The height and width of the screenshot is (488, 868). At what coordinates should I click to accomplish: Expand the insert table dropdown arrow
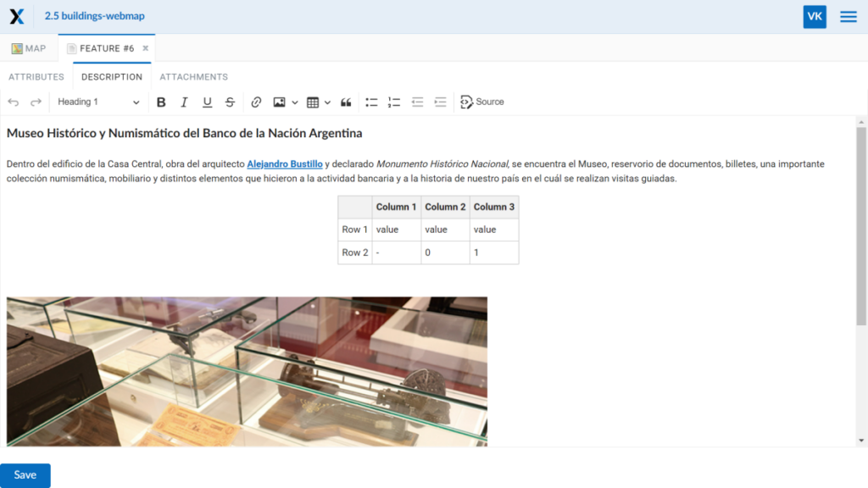tap(328, 103)
